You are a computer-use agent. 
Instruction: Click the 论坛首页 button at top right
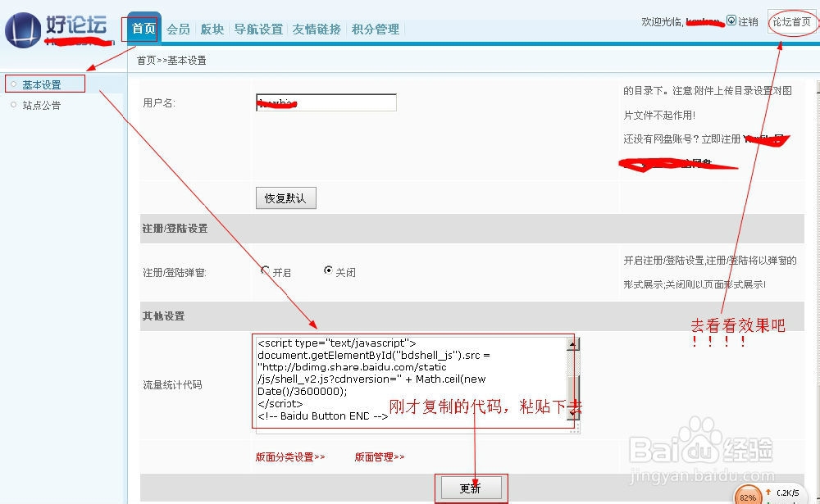(790, 23)
